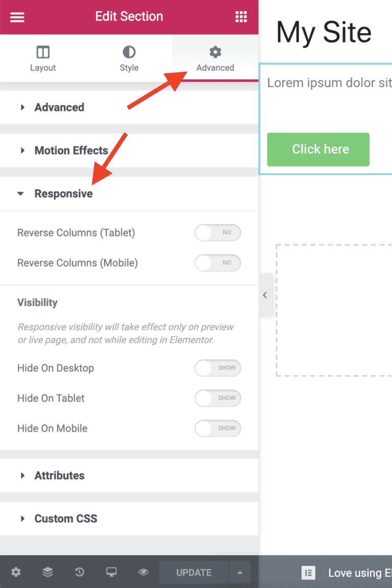
Task: Toggle Reverse Columns (Tablet) switch
Action: coord(217,233)
